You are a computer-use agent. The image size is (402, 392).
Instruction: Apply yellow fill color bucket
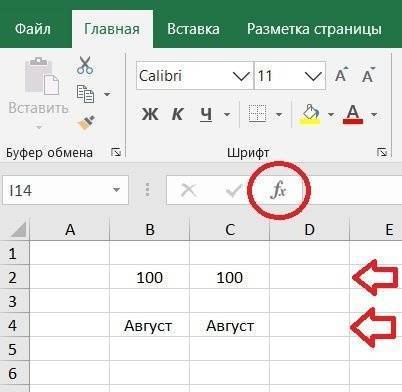click(x=310, y=114)
